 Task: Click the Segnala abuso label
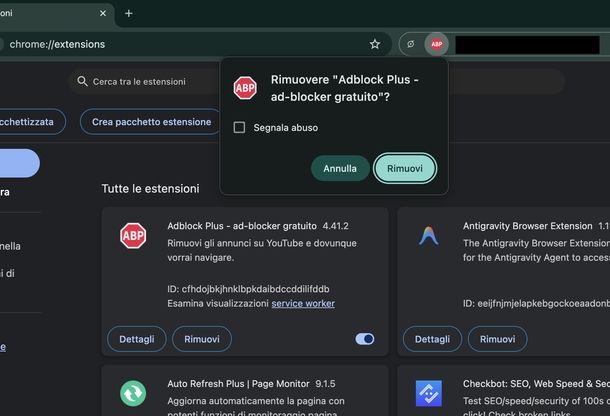(286, 128)
